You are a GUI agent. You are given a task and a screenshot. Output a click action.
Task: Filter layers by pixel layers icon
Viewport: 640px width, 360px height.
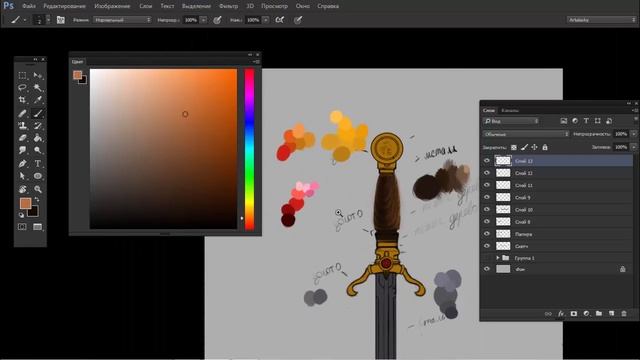pos(564,121)
